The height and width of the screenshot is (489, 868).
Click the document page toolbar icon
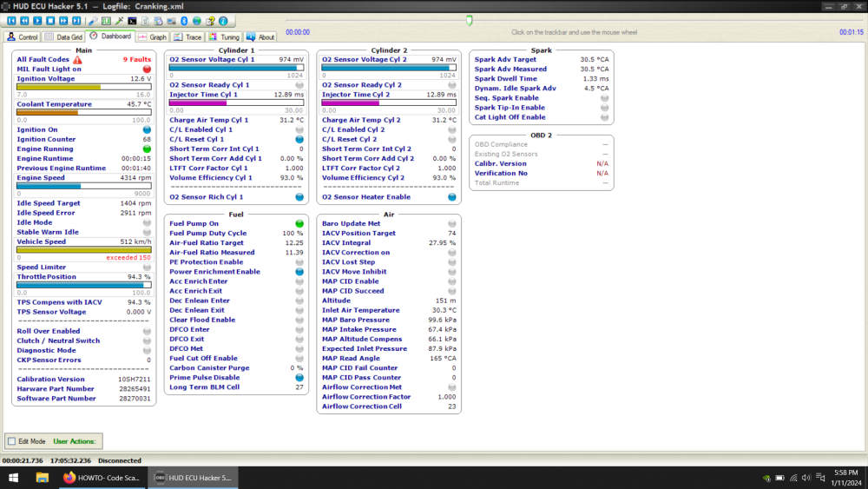145,21
